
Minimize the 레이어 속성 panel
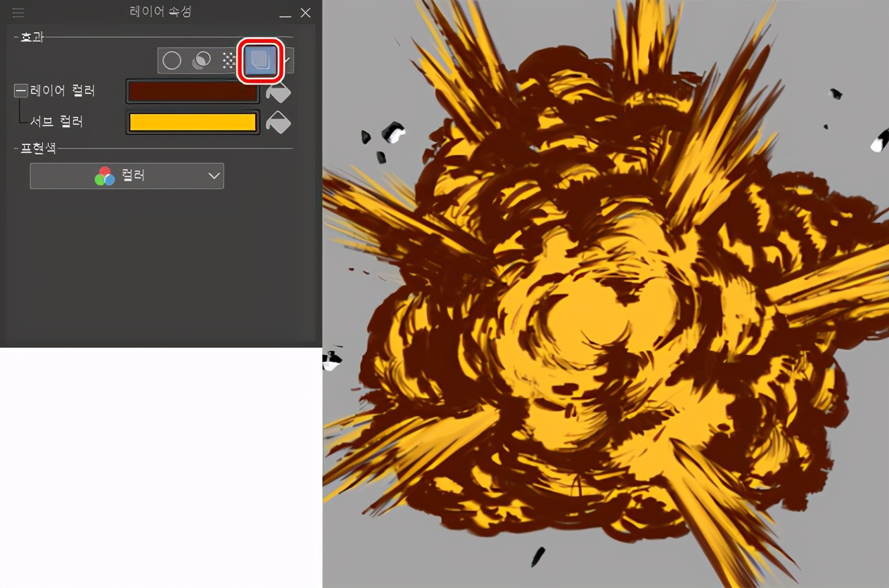point(285,13)
